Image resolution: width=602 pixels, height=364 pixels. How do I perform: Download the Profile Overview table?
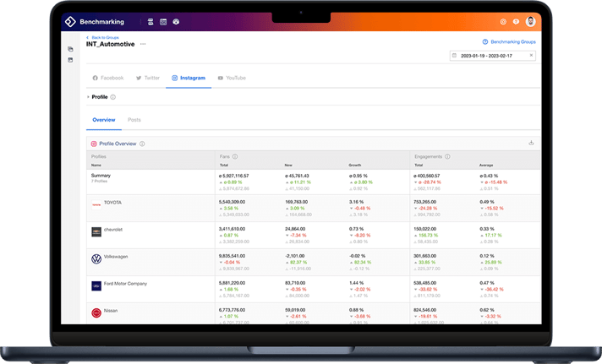pos(531,143)
